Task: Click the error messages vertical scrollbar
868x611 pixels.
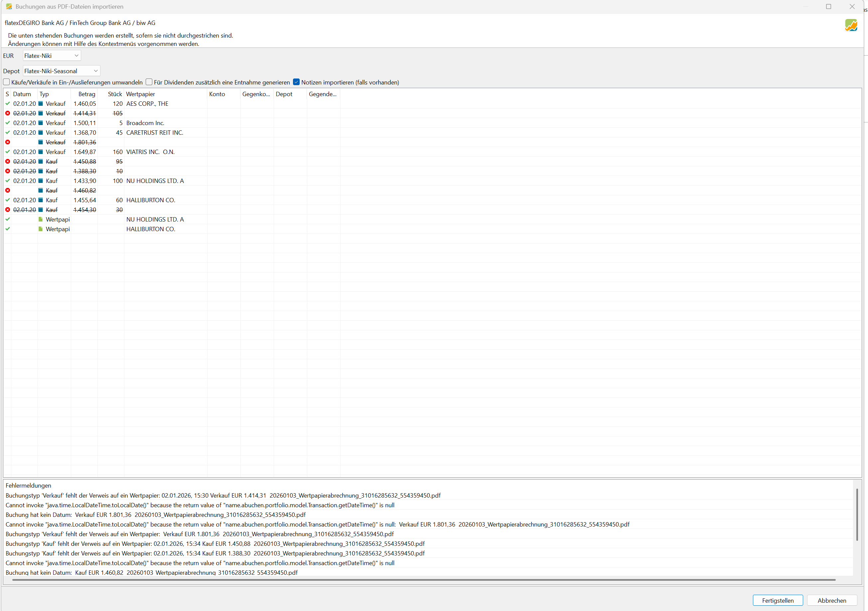Action: point(857,514)
